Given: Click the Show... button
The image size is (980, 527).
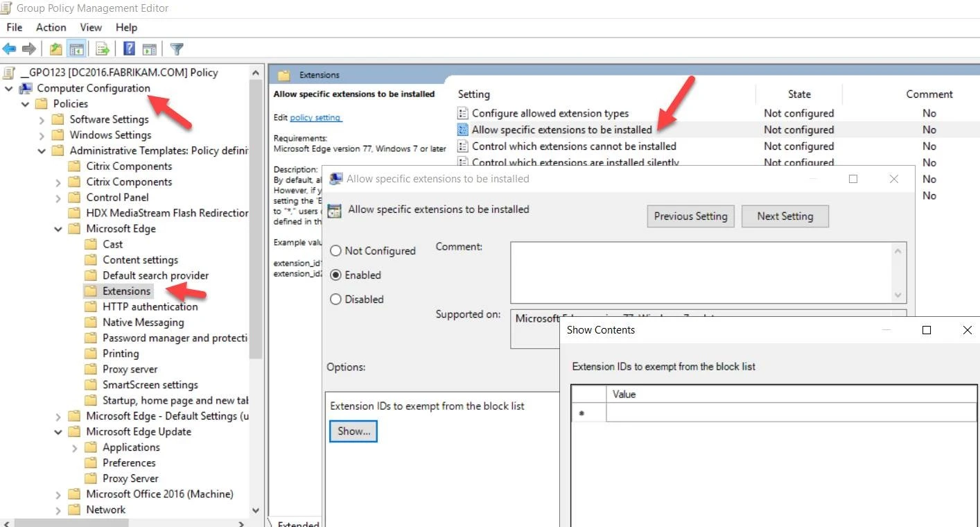Looking at the screenshot, I should pyautogui.click(x=353, y=431).
